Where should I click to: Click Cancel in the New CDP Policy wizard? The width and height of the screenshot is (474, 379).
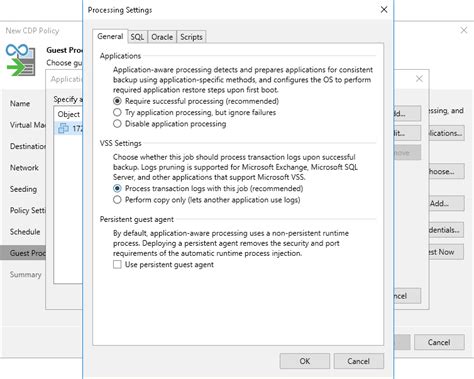coord(439,342)
